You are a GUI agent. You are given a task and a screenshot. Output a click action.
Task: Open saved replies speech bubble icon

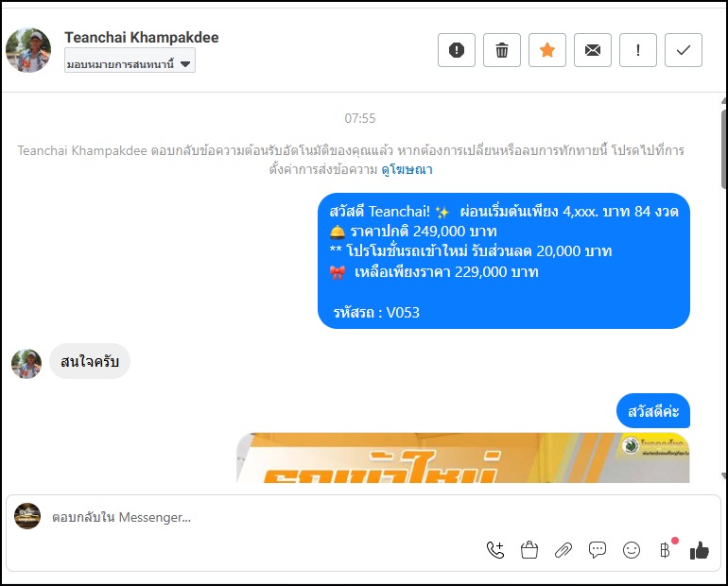(598, 550)
